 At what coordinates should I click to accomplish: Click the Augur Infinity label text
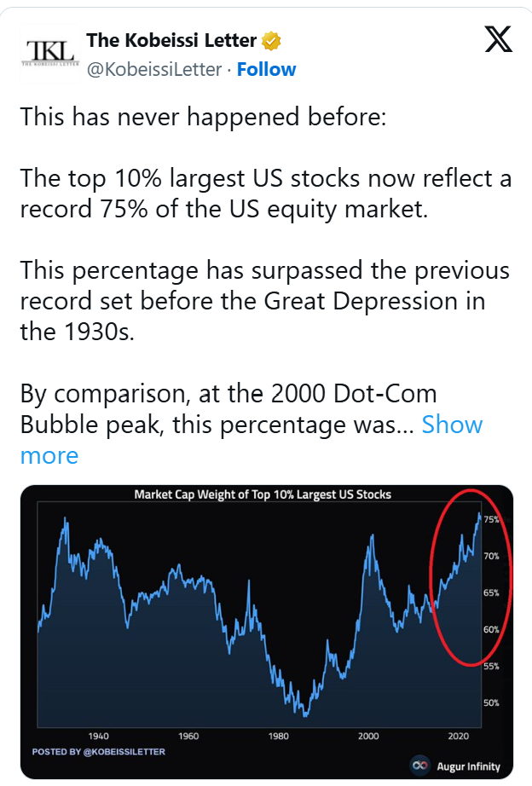pos(468,766)
